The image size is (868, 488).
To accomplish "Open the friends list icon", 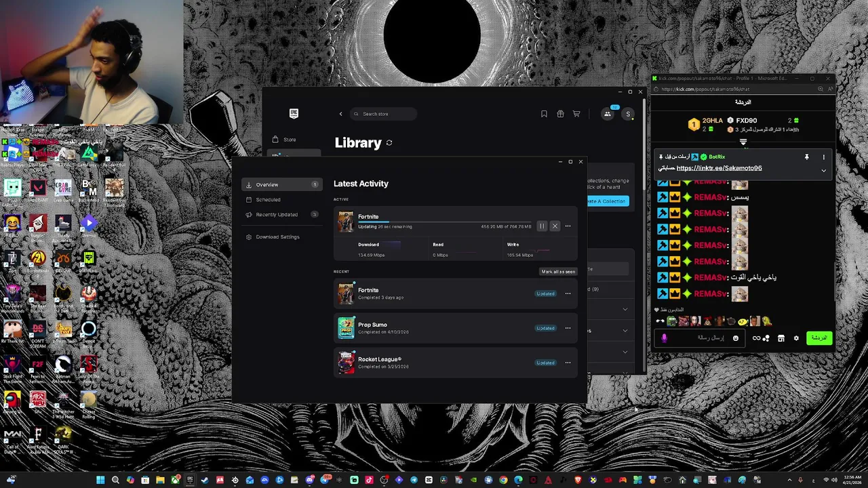I will coord(608,114).
